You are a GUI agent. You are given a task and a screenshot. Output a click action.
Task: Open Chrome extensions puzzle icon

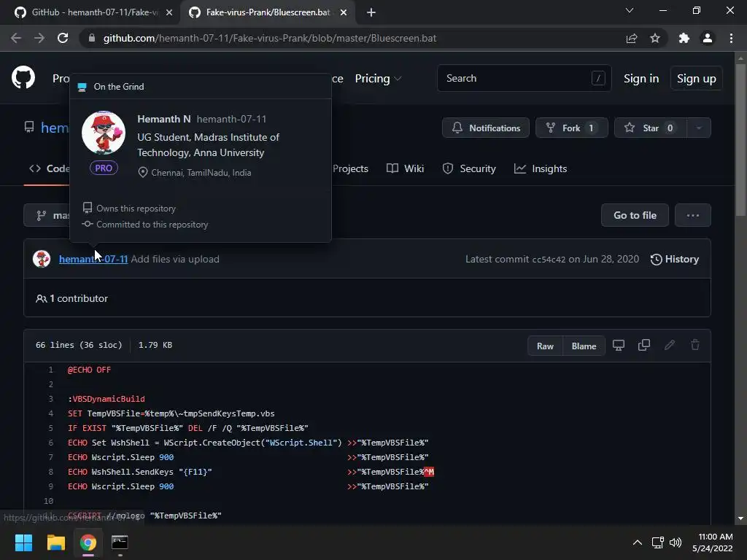[684, 38]
